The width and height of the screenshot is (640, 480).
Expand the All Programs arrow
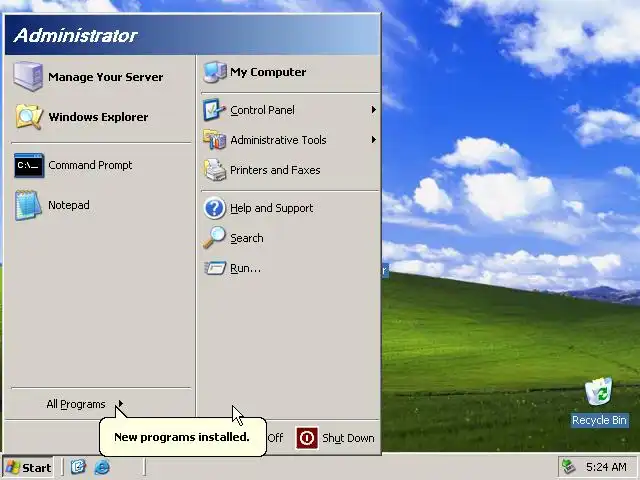(x=121, y=404)
